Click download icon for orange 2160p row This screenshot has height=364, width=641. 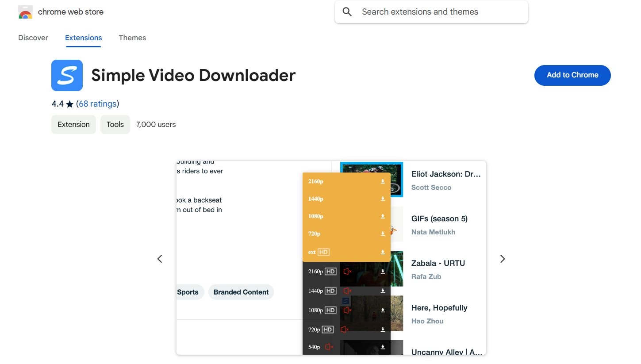[x=383, y=181]
